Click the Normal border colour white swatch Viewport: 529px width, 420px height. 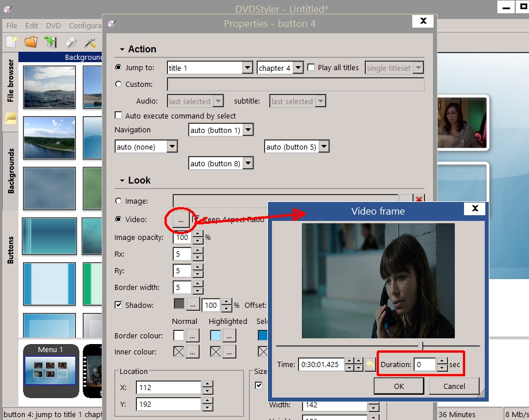click(x=179, y=335)
